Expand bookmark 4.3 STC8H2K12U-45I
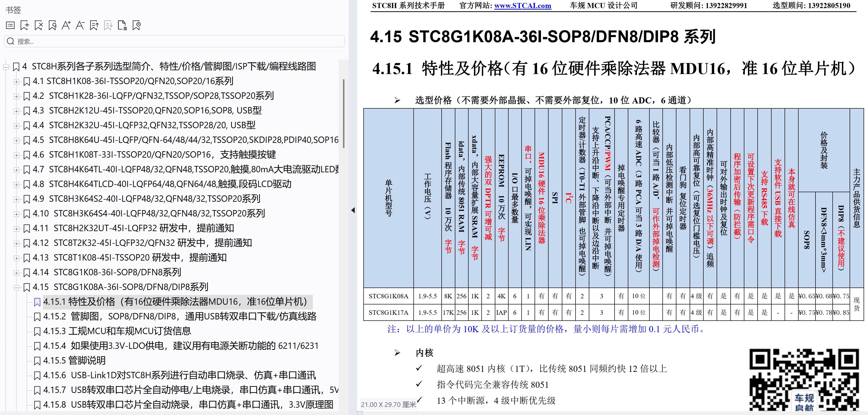Image resolution: width=868 pixels, height=415 pixels. tap(16, 111)
